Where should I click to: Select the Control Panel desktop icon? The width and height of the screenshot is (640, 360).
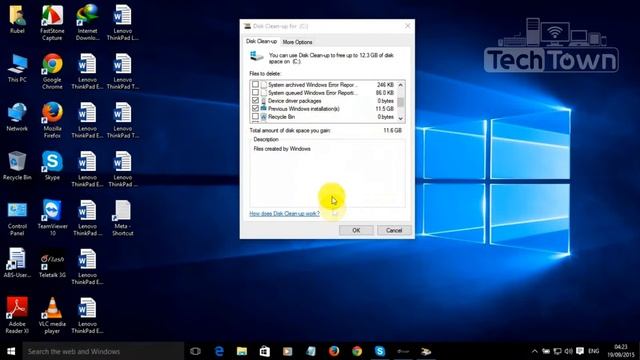[17, 219]
